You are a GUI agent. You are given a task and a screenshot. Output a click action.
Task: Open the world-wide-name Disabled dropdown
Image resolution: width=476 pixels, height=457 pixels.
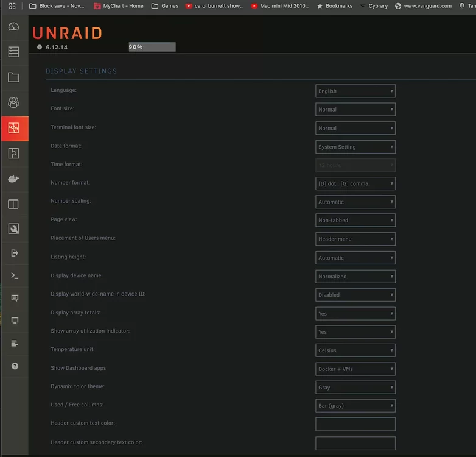355,295
